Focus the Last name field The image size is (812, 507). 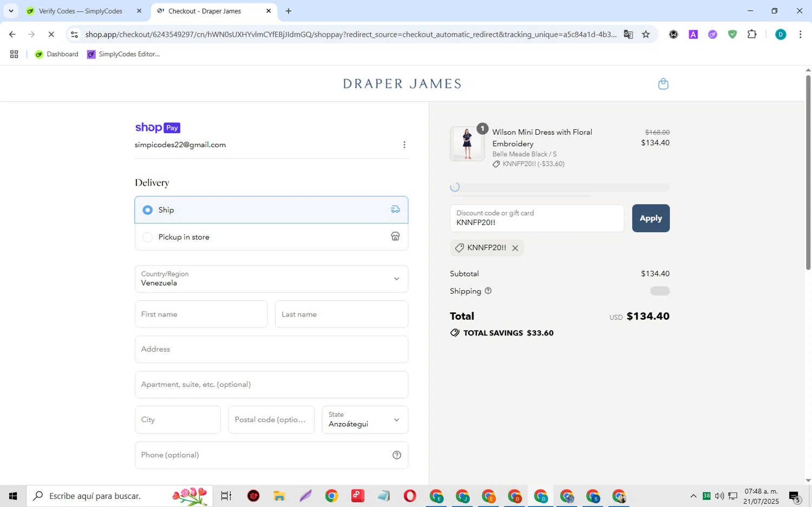[342, 314]
